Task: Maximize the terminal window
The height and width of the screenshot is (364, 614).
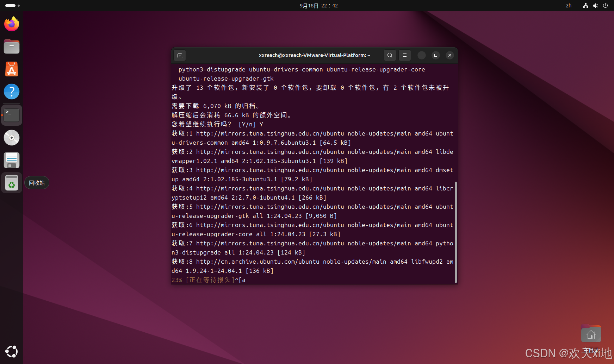Action: pos(436,55)
